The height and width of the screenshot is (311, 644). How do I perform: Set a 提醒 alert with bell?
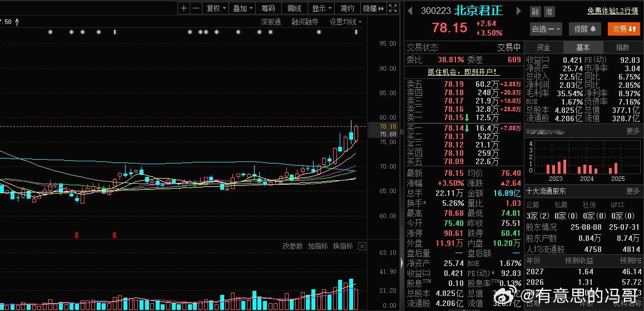(x=585, y=29)
